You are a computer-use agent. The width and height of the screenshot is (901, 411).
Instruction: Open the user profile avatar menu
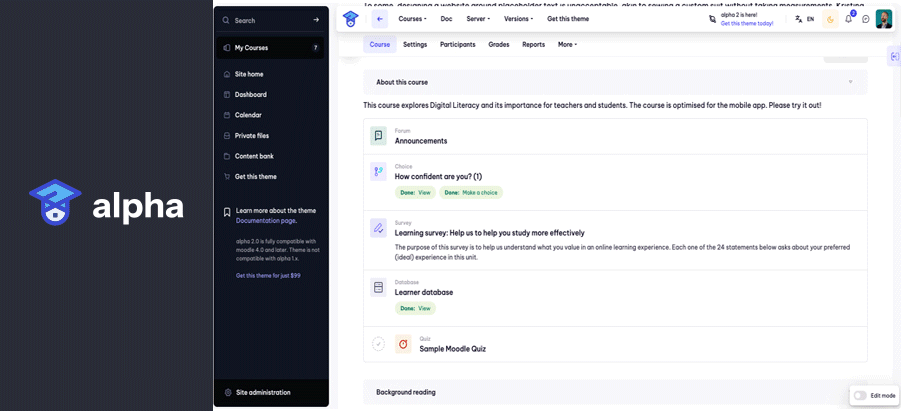883,19
